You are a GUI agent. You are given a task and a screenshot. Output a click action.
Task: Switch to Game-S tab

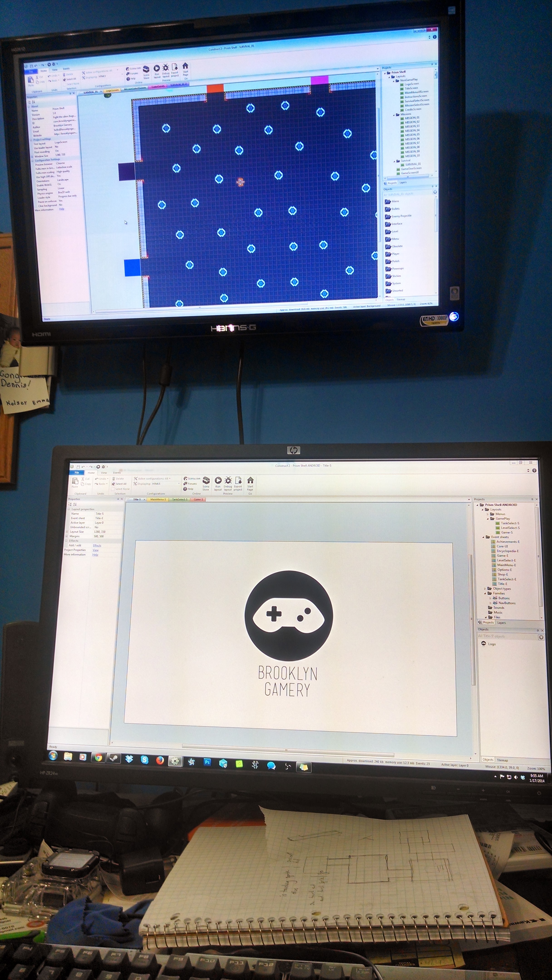click(x=198, y=499)
